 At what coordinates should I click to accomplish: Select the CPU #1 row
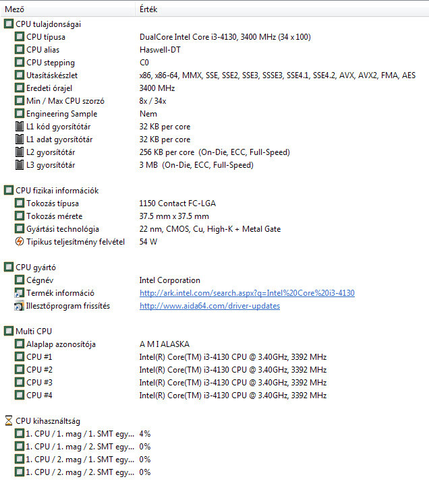point(171,357)
